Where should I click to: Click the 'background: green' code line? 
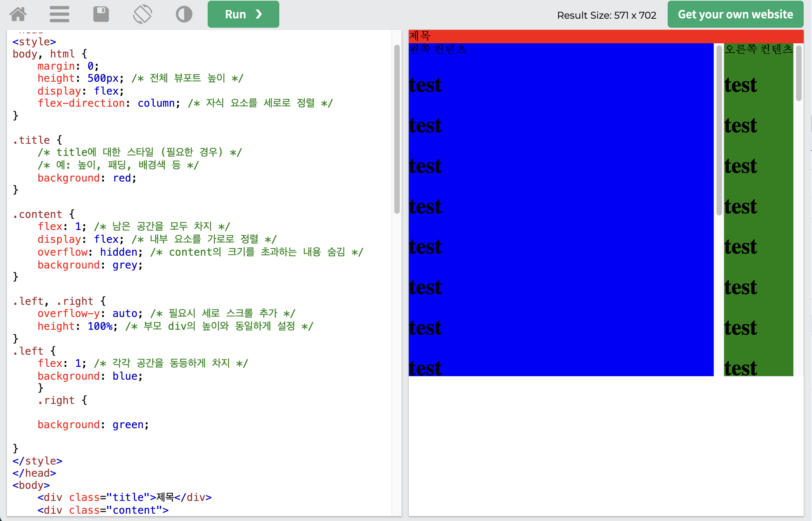click(93, 425)
